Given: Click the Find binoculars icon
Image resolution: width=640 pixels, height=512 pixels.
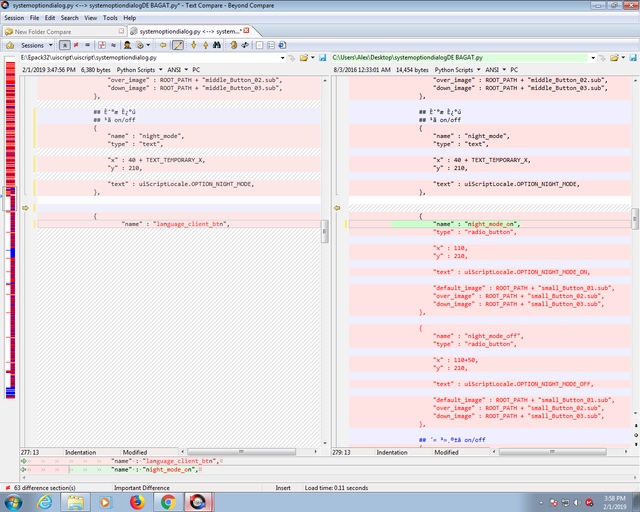Looking at the screenshot, I should [x=217, y=45].
